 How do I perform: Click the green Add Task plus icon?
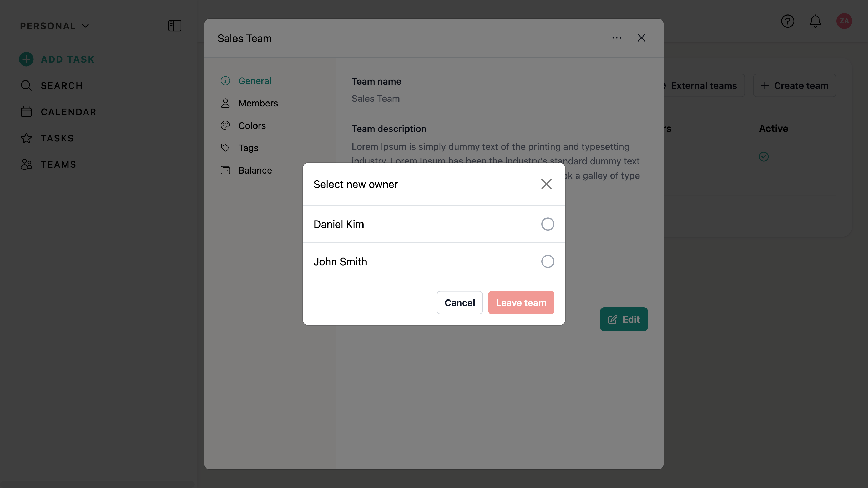[x=26, y=59]
